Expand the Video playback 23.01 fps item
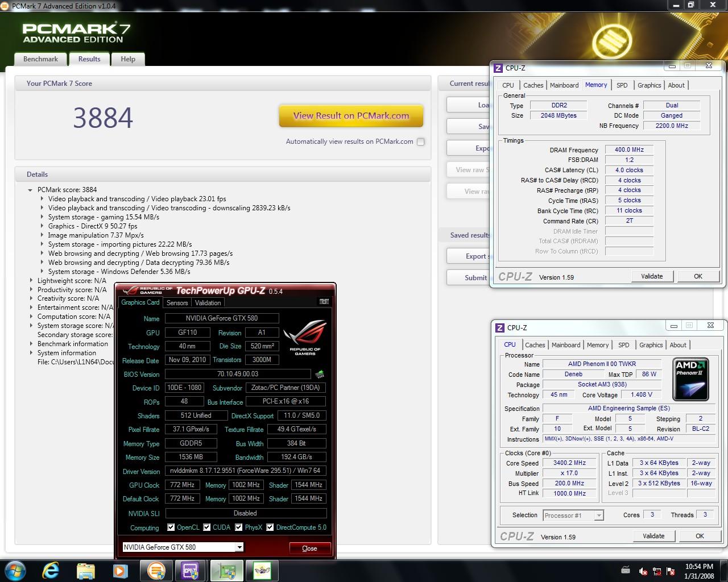The image size is (728, 582). [x=42, y=199]
